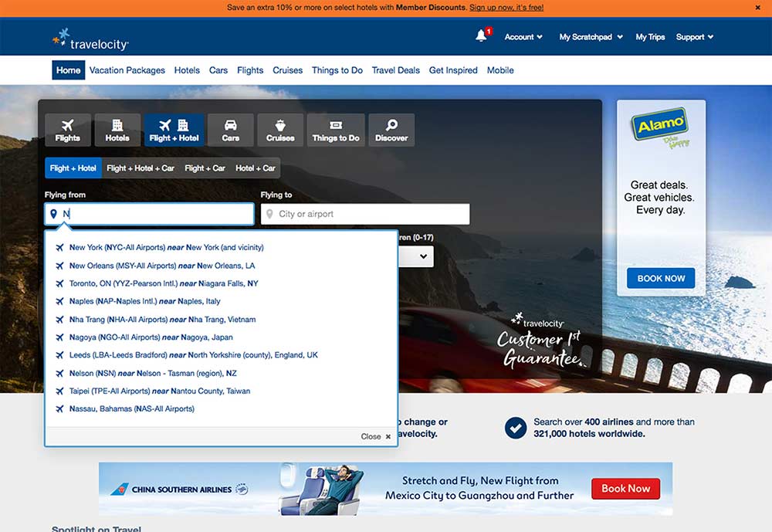Open Cruises in the navigation bar

click(287, 70)
